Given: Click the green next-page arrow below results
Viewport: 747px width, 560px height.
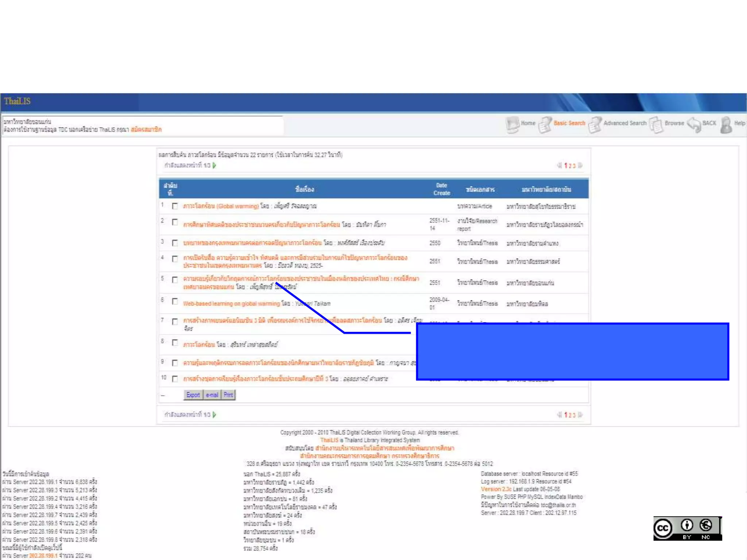Looking at the screenshot, I should (x=214, y=415).
